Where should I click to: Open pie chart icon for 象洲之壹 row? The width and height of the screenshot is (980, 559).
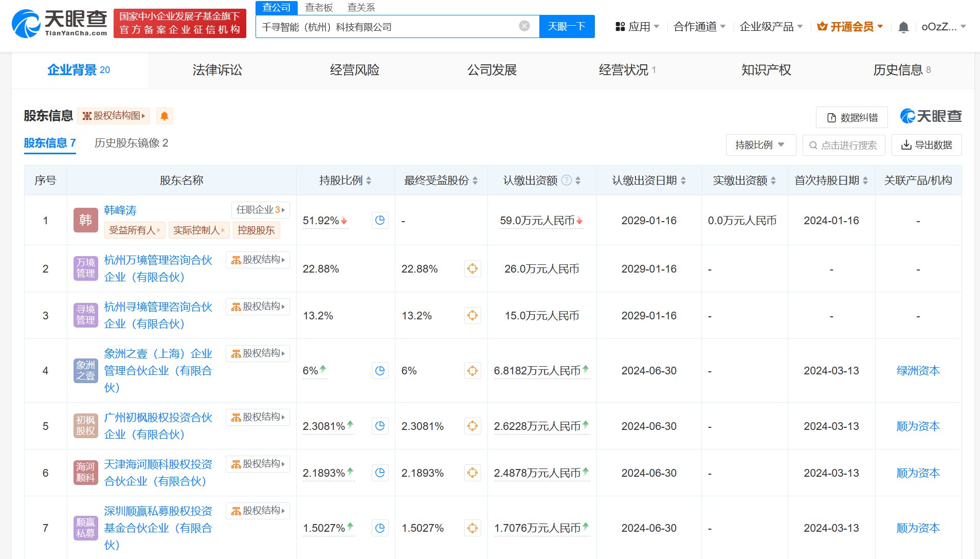click(380, 371)
